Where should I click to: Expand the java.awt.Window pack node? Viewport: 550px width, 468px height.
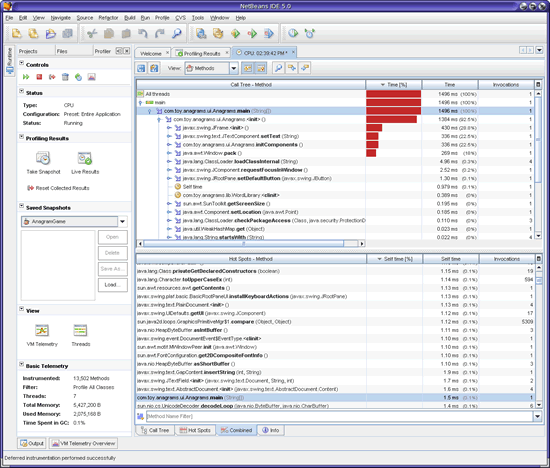(x=169, y=153)
